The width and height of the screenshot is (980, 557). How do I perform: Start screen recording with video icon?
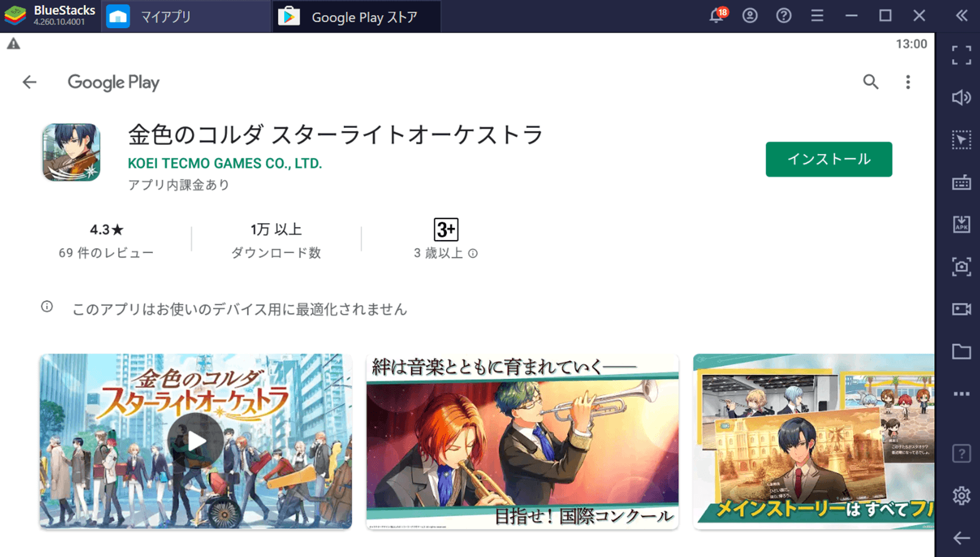[961, 309]
